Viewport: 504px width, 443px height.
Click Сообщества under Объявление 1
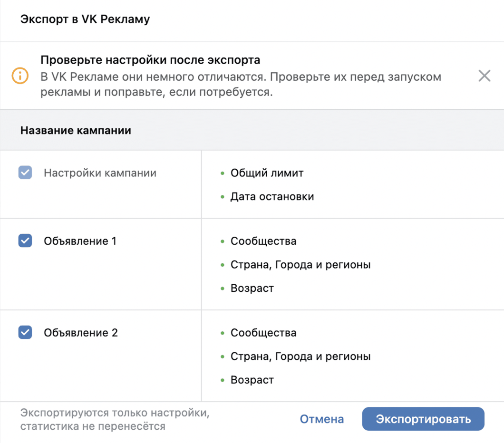[263, 241]
